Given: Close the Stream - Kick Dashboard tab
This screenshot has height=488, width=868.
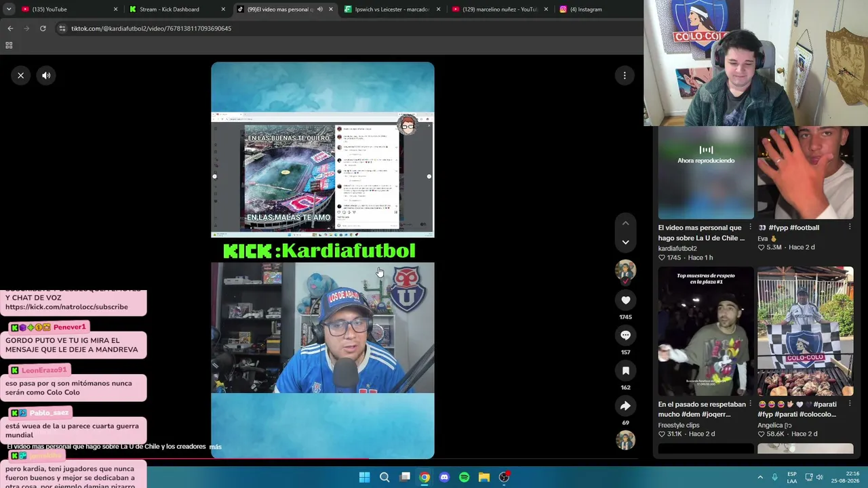Looking at the screenshot, I should coord(223,9).
